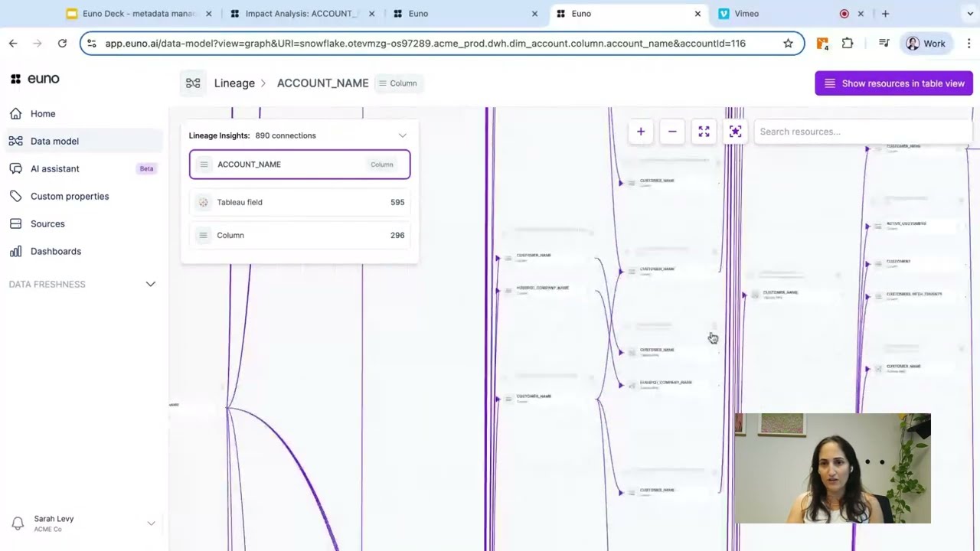Click the media control icon

click(884, 44)
